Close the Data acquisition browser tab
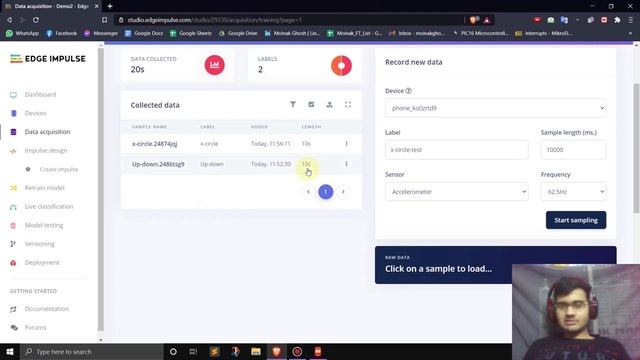This screenshot has height=360, width=640. [96, 6]
